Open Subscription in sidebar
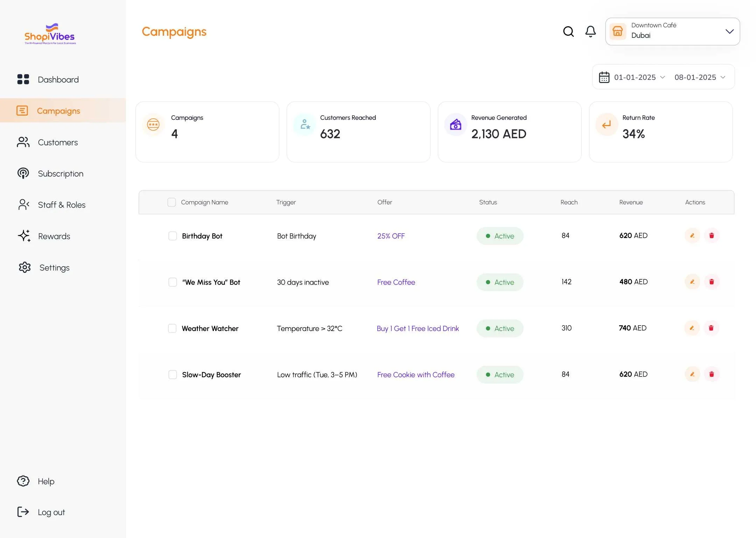 pos(61,173)
